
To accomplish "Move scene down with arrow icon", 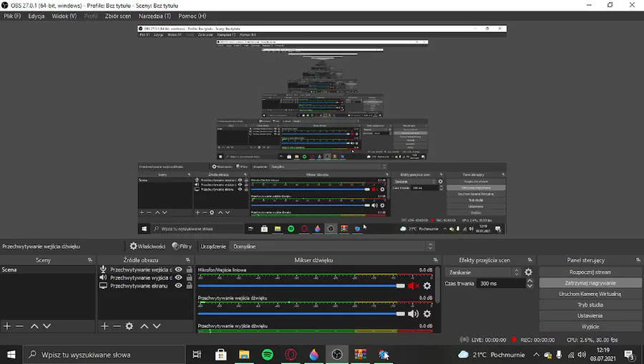I will 47,326.
